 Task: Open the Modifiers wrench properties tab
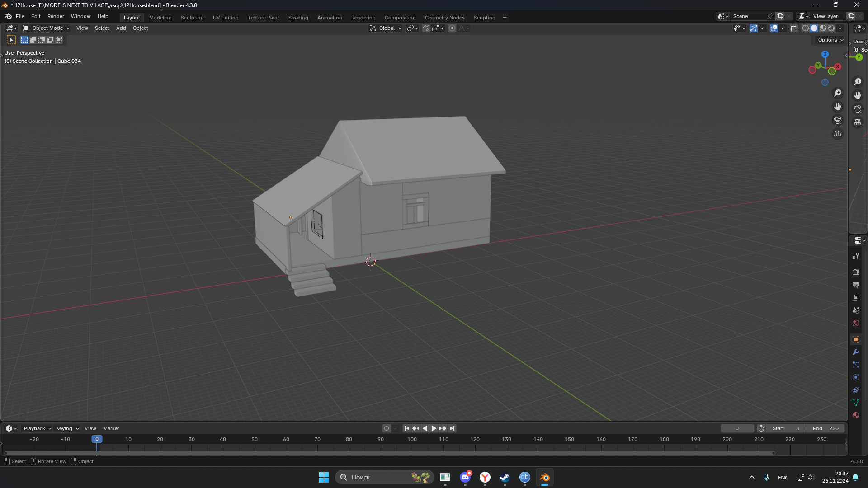point(856,352)
